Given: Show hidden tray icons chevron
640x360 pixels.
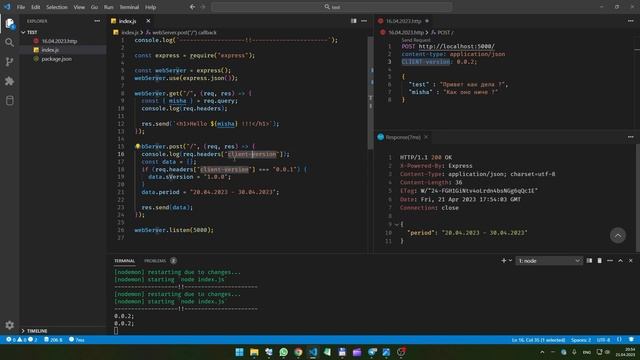Looking at the screenshot, I should [542, 352].
